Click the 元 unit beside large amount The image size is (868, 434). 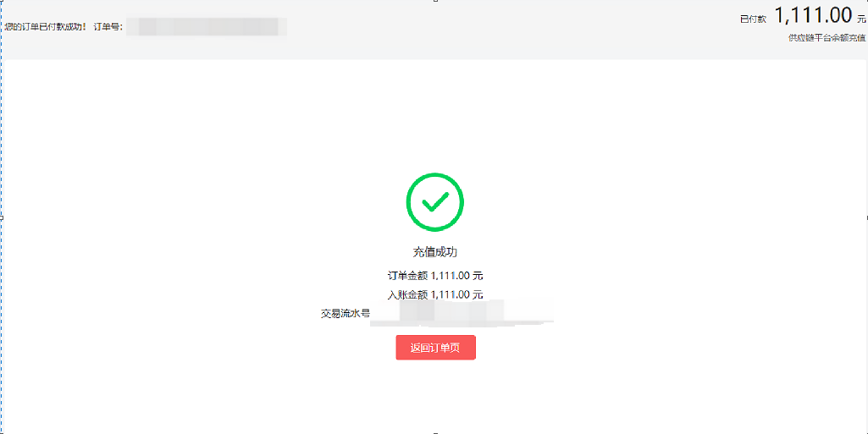point(861,19)
